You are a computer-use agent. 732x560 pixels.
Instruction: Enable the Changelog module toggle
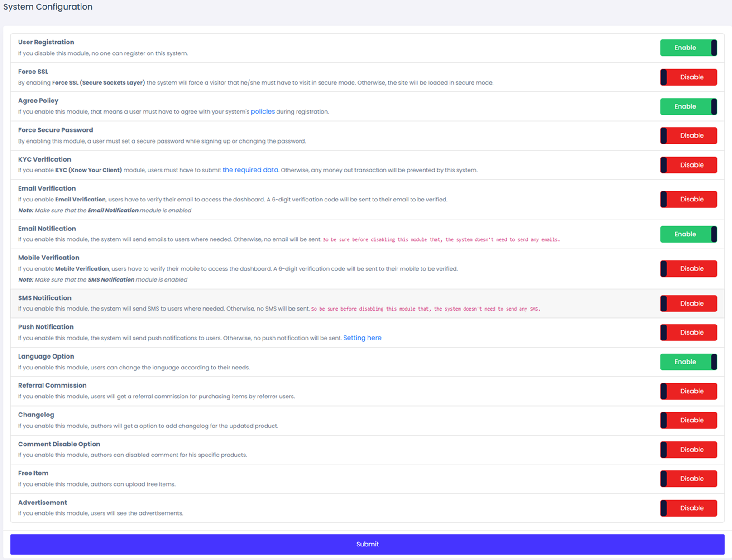688,420
